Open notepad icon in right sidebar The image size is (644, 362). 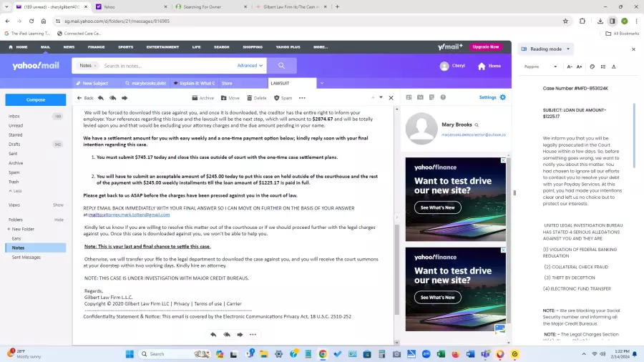[x=431, y=97]
